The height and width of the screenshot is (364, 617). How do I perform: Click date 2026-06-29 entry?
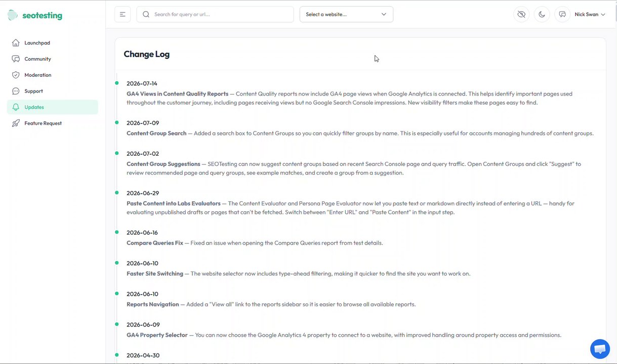143,193
